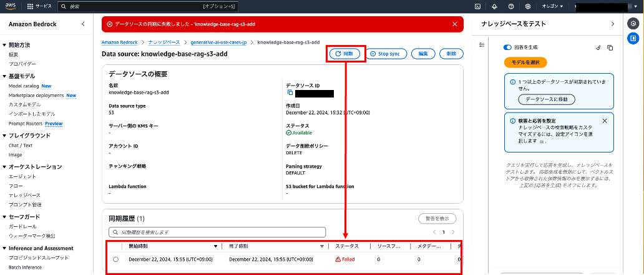Screen dimensions: 644x275
Task: Follow the Amazon Bedrock breadcrumb link
Action: [x=120, y=42]
